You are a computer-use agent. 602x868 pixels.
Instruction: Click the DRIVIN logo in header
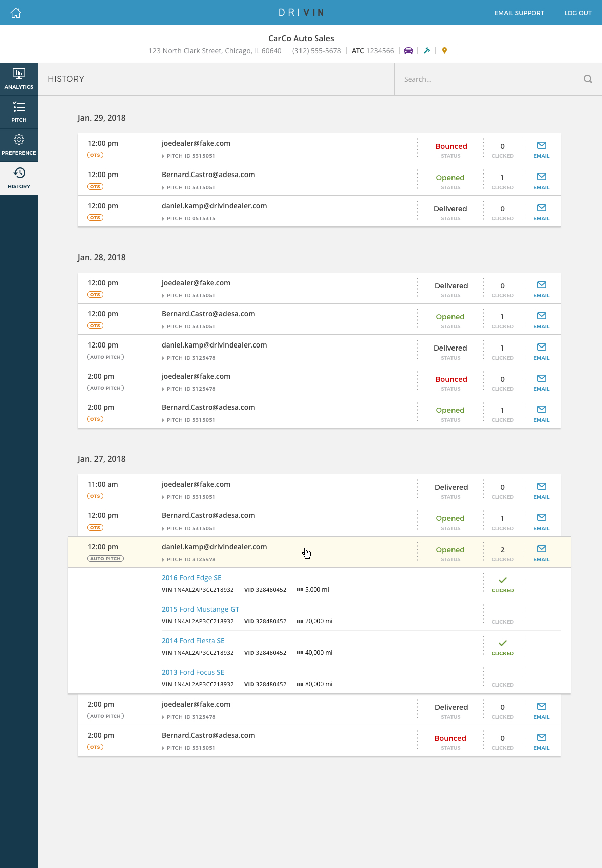pyautogui.click(x=301, y=13)
